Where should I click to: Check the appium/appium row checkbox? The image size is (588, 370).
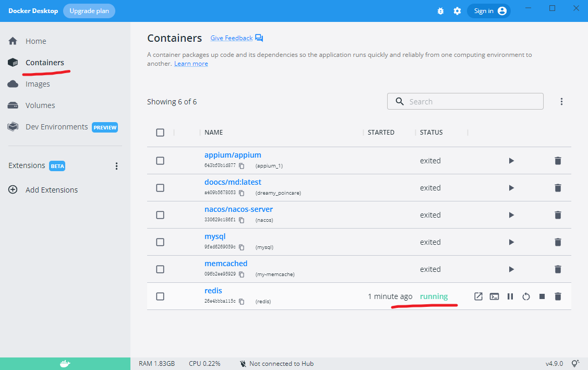coord(160,161)
